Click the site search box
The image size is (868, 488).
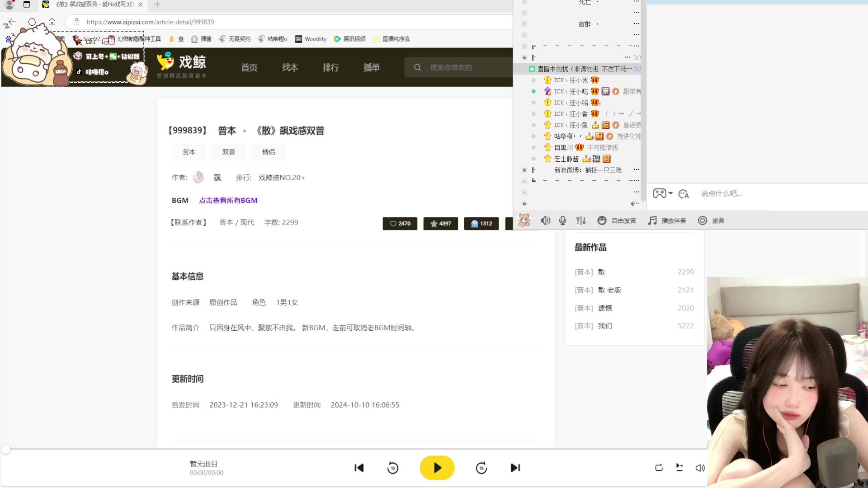point(458,67)
